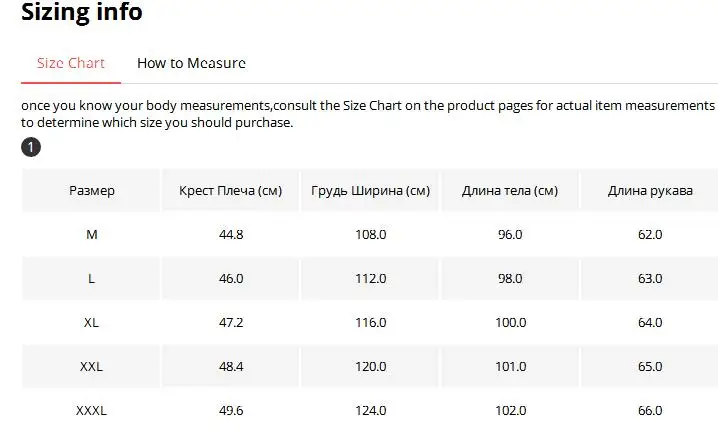Screen dimensions: 718x439
Task: Click the body measurements instruction text
Action: tap(368, 114)
